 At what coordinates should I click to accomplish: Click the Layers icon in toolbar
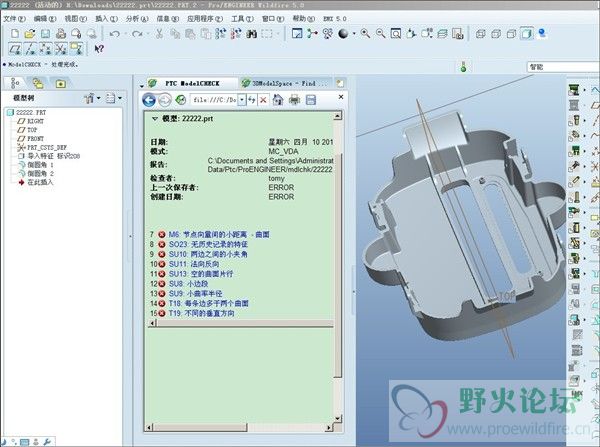(442, 34)
